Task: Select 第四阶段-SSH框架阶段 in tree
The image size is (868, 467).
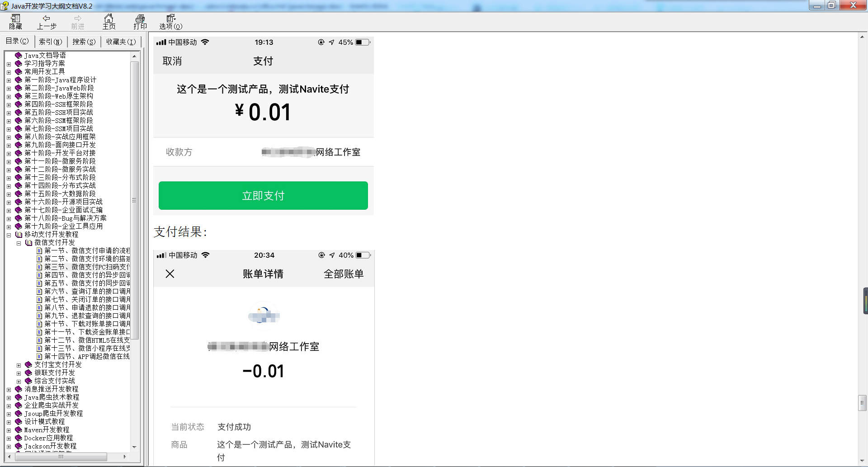Action: coord(59,104)
